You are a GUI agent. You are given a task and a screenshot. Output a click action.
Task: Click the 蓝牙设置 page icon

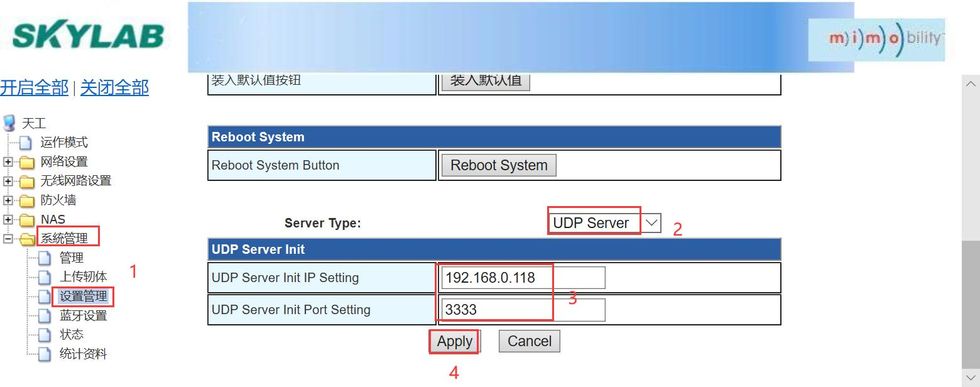(44, 316)
